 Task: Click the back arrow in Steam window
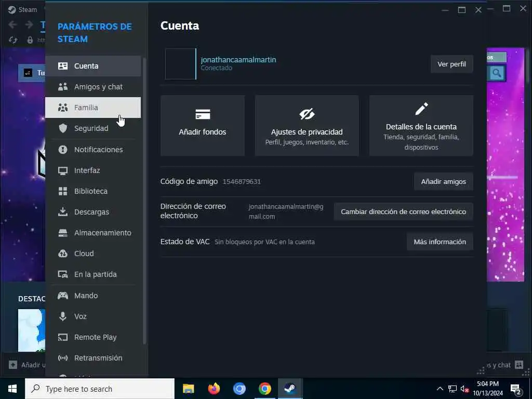pos(13,24)
